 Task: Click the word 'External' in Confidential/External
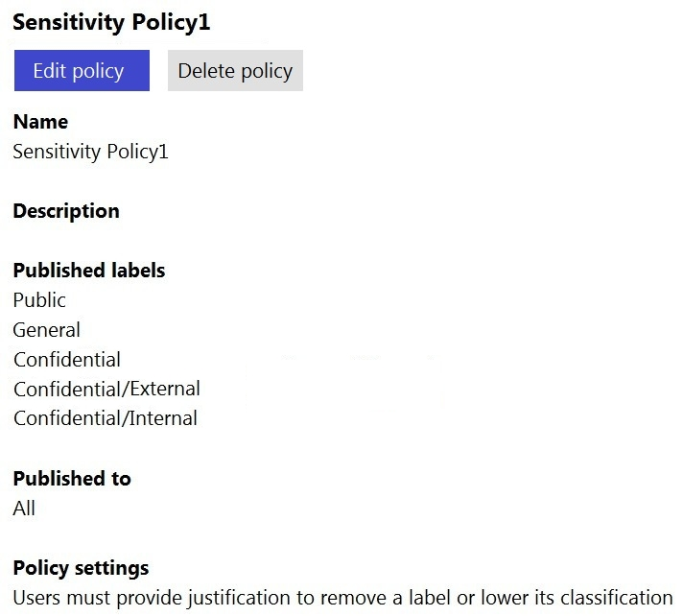(167, 389)
